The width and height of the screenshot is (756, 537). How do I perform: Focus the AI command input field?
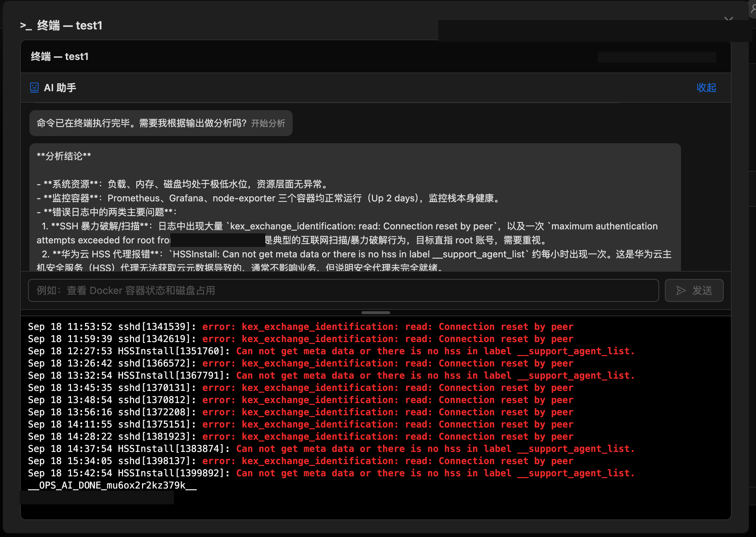(343, 290)
